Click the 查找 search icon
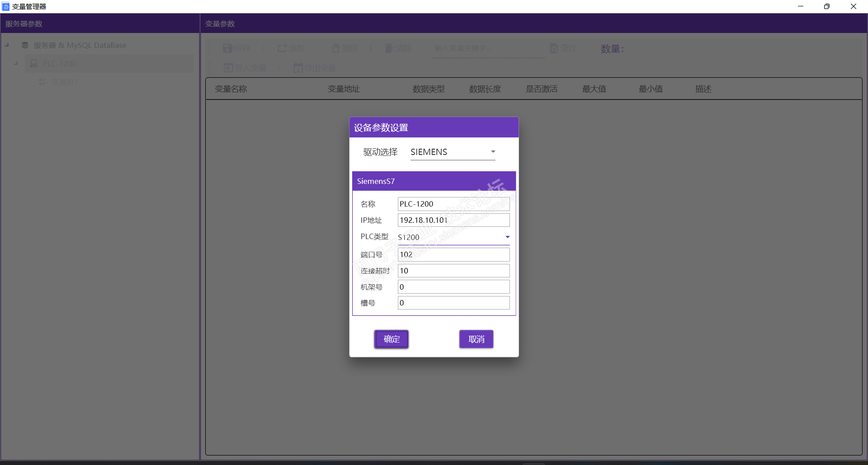The width and height of the screenshot is (868, 465). click(x=554, y=48)
